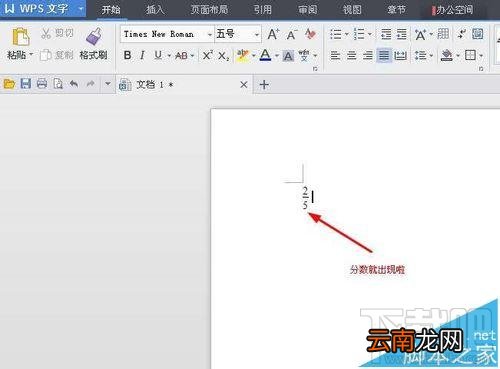Open the 视图 tab
The width and height of the screenshot is (500, 369).
pyautogui.click(x=352, y=9)
